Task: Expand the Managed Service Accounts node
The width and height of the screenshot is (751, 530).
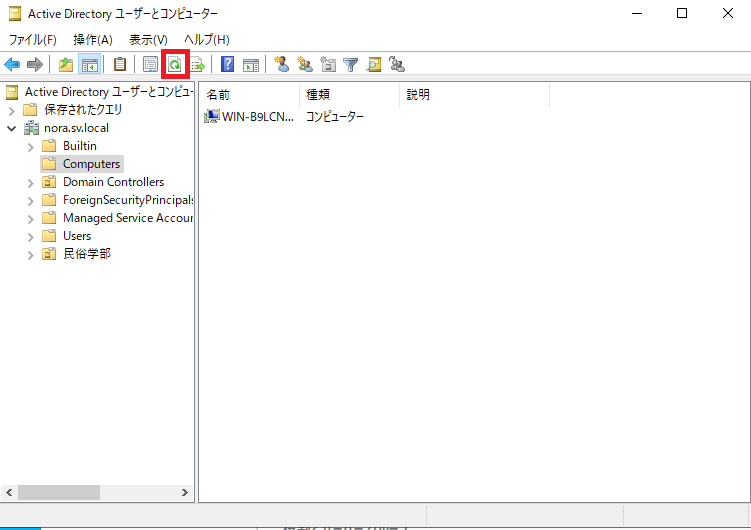Action: tap(31, 219)
